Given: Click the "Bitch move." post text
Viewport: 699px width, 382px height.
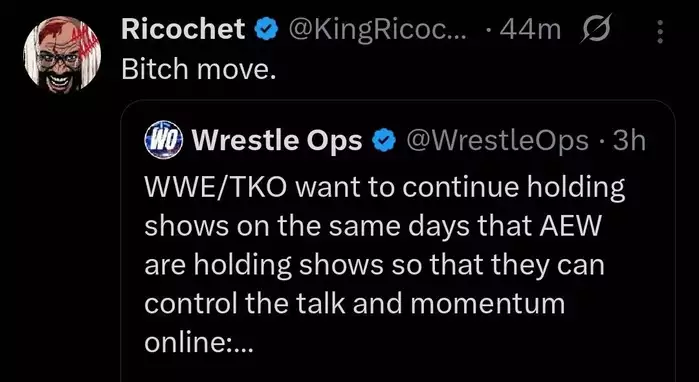Looking at the screenshot, I should [x=198, y=68].
